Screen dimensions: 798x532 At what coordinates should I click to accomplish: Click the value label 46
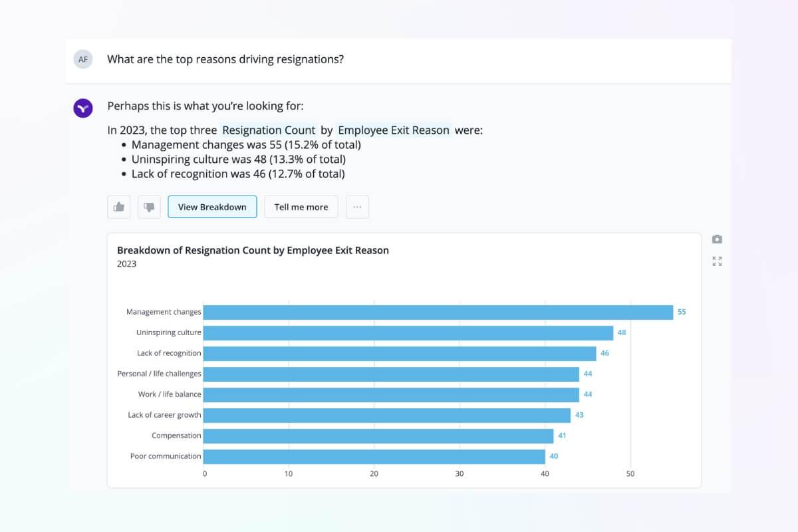(604, 353)
